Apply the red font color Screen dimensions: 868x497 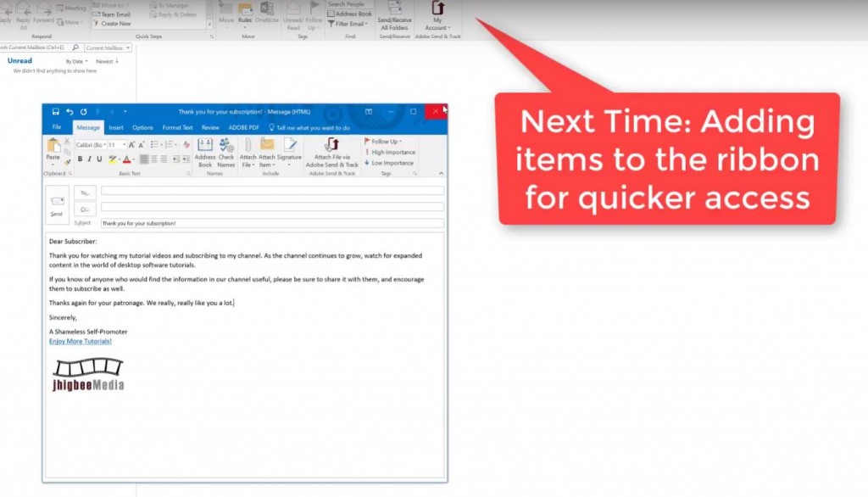pos(127,159)
